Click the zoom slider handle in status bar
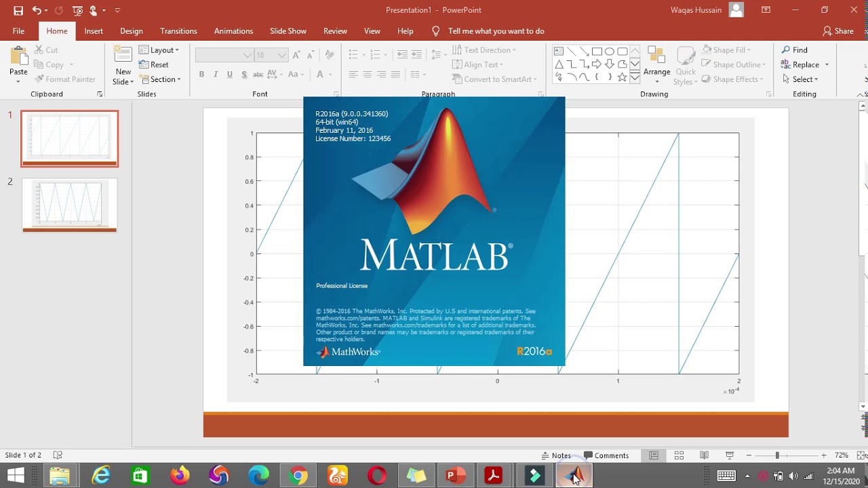 tap(777, 455)
